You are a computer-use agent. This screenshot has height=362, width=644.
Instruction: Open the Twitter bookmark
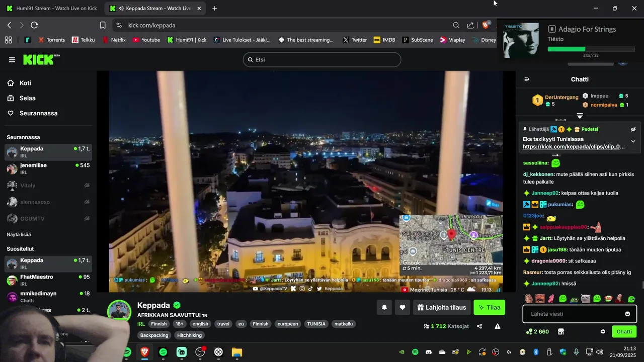[355, 40]
